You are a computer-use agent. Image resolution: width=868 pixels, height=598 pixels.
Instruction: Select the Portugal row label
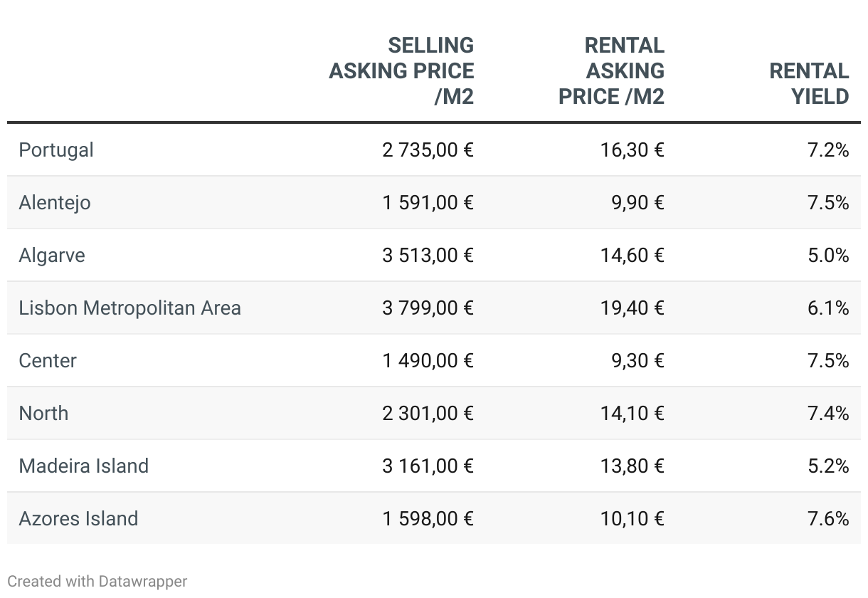[56, 150]
